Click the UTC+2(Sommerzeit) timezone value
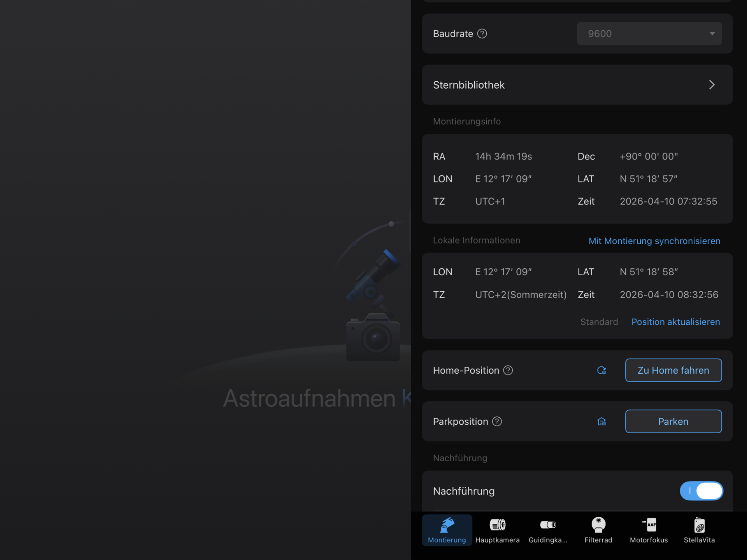The height and width of the screenshot is (560, 747). pyautogui.click(x=521, y=295)
